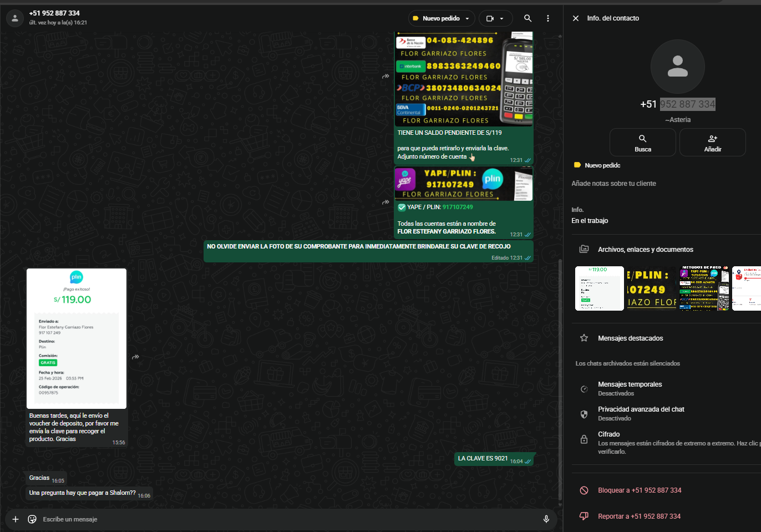
Task: Expand the video call options dropdown
Action: coord(495,18)
